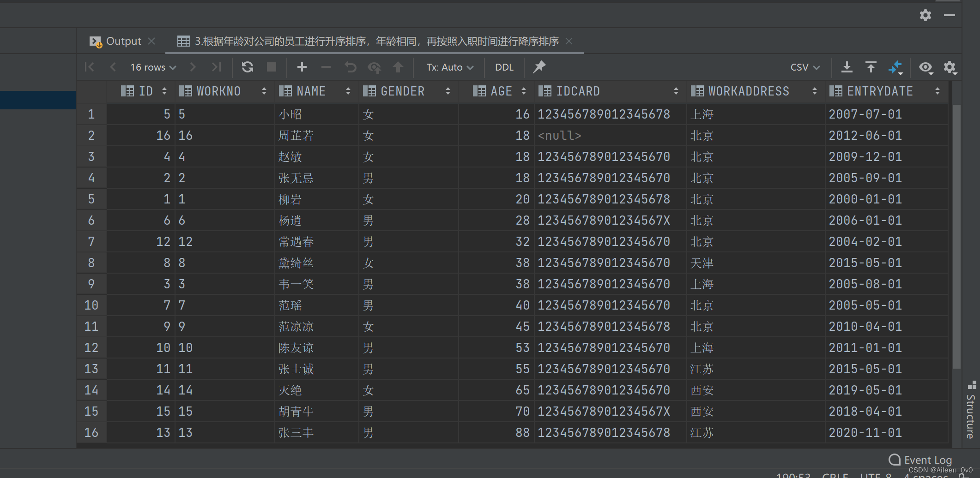Select age cell 88
Screen dimensions: 980x478
(496, 432)
